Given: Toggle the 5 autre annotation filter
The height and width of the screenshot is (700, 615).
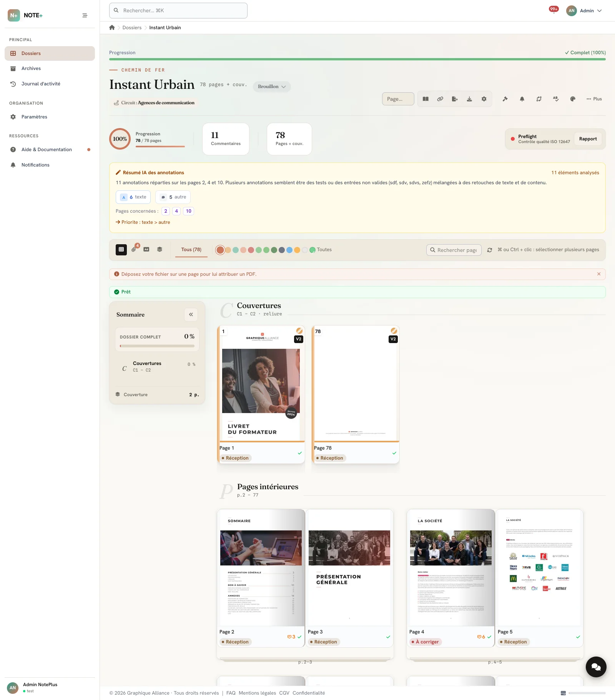Looking at the screenshot, I should [x=173, y=197].
